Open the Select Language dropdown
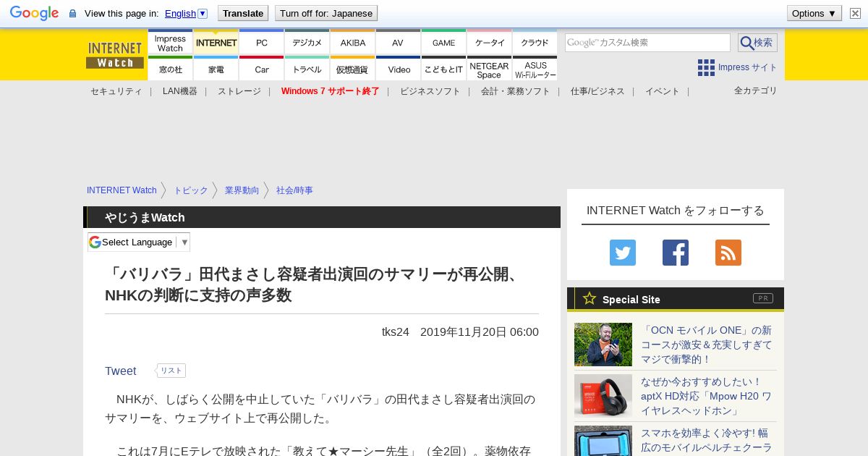Screen dimensions: 868x456 [x=139, y=242]
